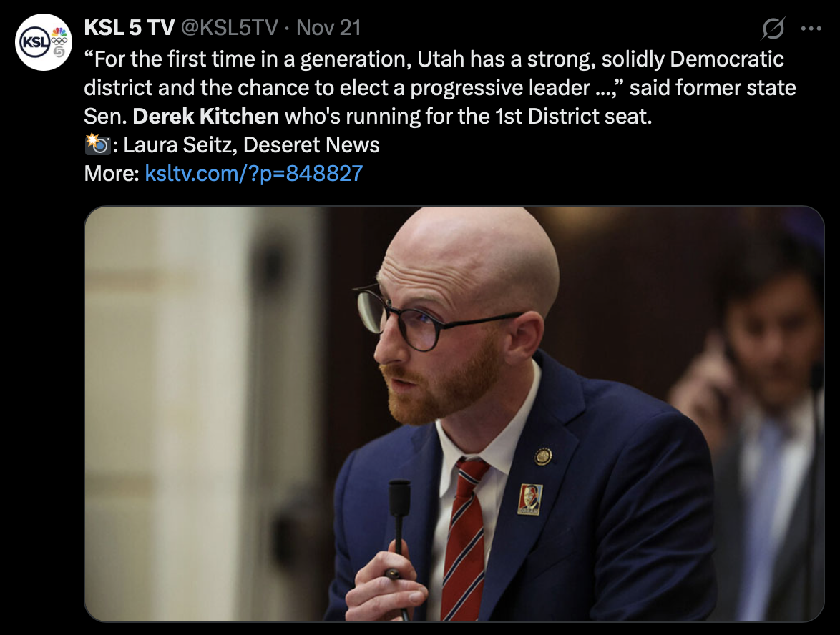Click the Laura Seitz, Deseret News credit
The width and height of the screenshot is (840, 635).
[251, 145]
